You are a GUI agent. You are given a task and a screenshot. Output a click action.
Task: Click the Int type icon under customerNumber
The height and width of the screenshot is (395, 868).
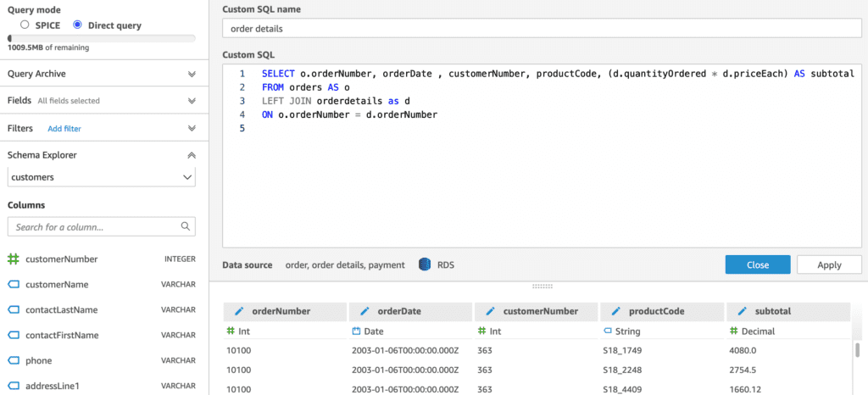482,331
